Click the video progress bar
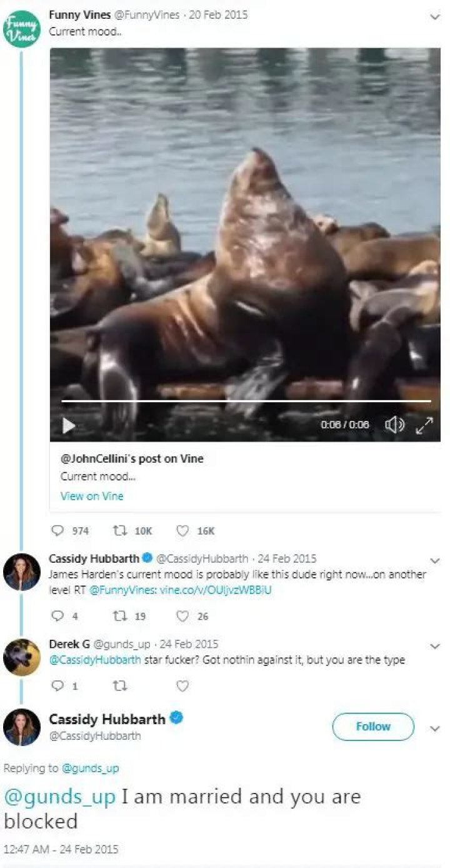Screen dimensions: 450x868 tap(246, 401)
